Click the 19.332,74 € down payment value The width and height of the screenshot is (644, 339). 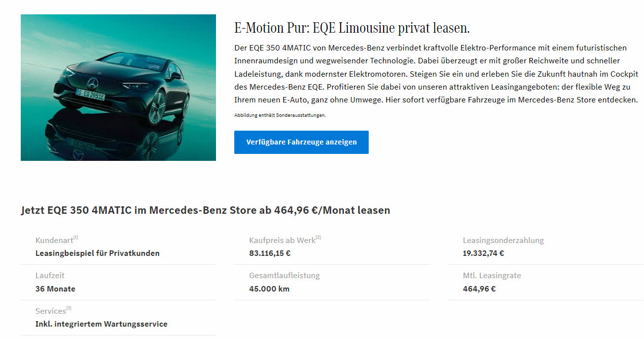tap(483, 253)
